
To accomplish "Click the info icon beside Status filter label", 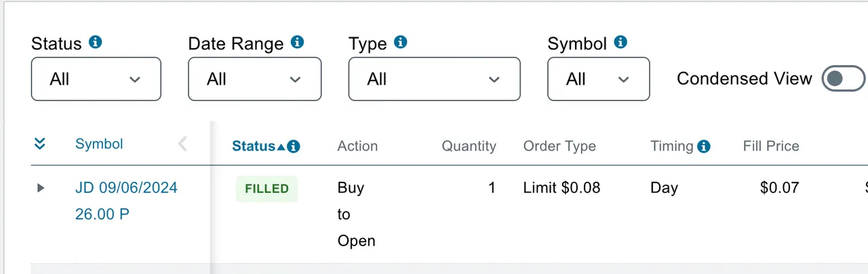I will pos(96,43).
